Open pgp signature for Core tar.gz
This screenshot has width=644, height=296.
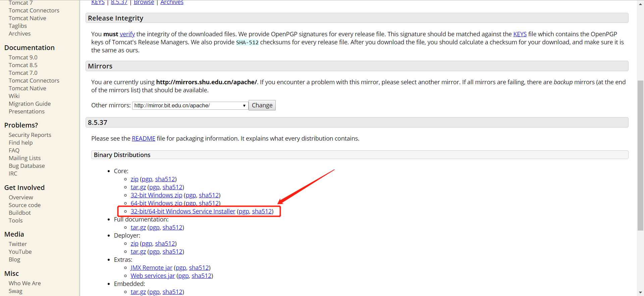pyautogui.click(x=154, y=187)
